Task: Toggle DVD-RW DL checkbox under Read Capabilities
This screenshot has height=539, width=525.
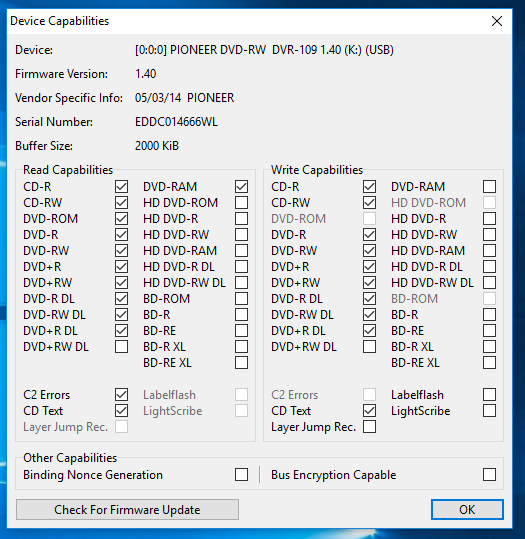Action: point(121,315)
